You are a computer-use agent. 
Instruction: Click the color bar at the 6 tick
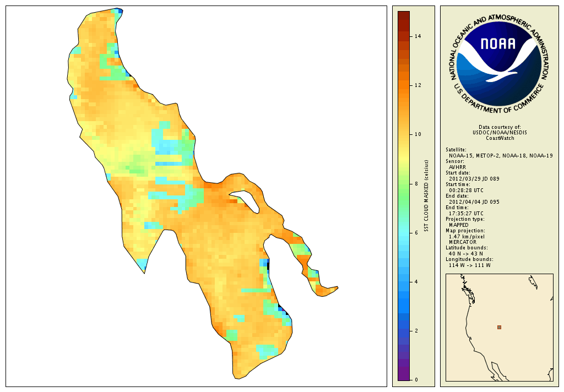pos(404,233)
